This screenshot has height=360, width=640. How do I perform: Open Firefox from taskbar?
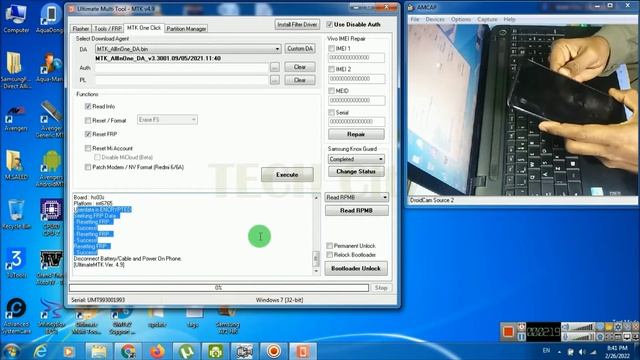click(157, 351)
